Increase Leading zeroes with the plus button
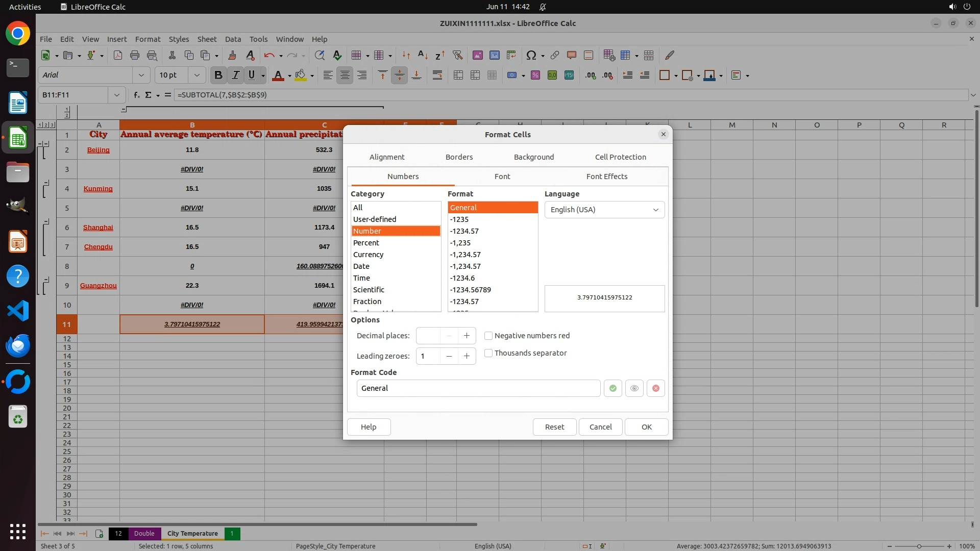The width and height of the screenshot is (980, 551). tap(467, 356)
